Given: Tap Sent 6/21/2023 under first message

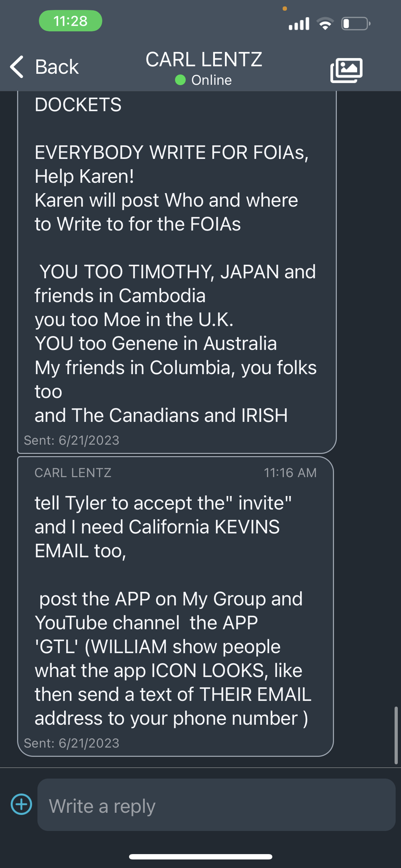Looking at the screenshot, I should coord(71,440).
